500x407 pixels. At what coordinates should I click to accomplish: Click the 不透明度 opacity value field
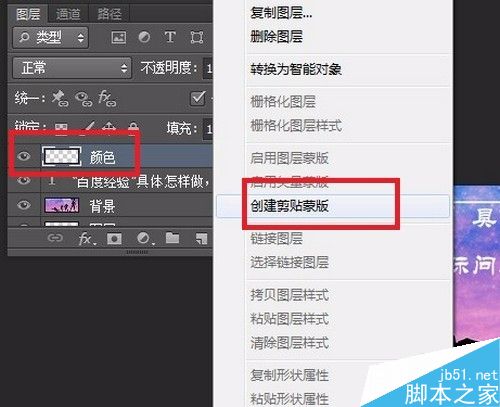tap(209, 69)
